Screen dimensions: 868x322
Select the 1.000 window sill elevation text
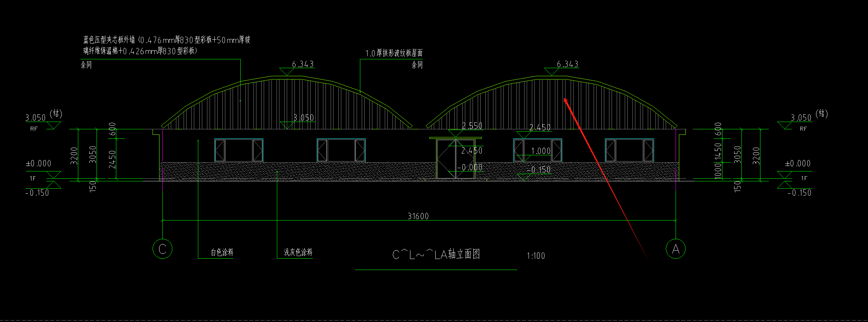point(541,151)
